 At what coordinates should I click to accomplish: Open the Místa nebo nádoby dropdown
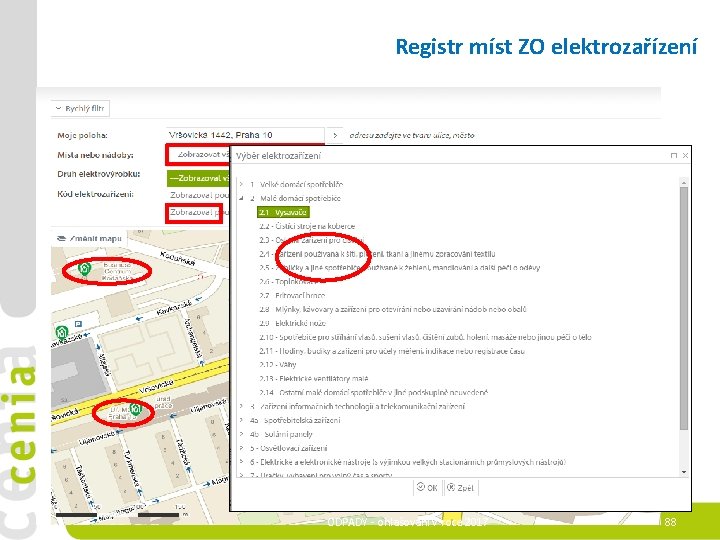click(x=198, y=155)
